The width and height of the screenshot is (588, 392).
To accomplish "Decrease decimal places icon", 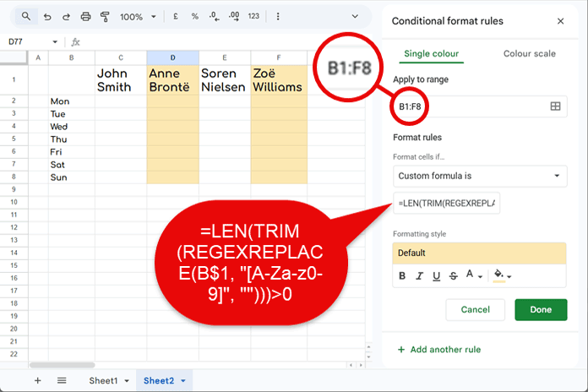I will [214, 17].
